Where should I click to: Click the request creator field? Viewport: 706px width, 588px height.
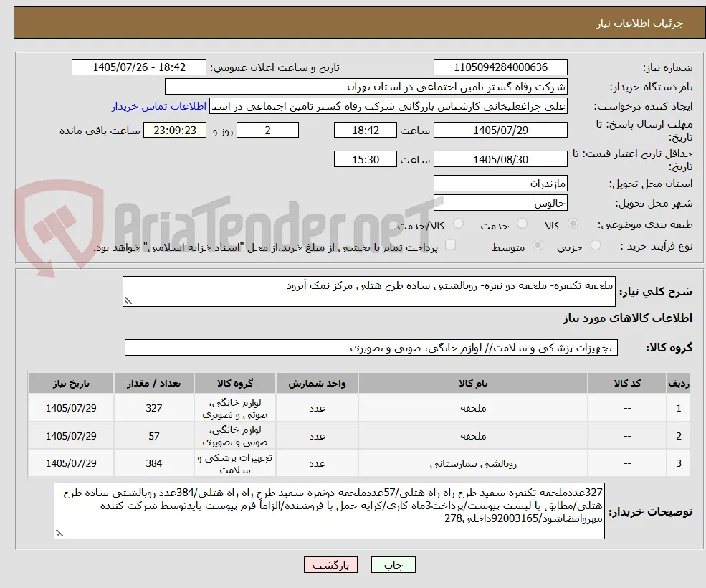point(388,106)
